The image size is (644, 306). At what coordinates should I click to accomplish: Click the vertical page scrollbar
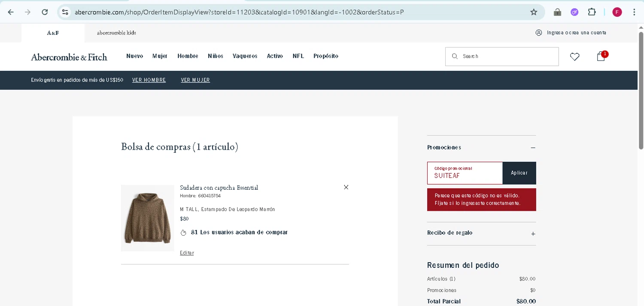pyautogui.click(x=641, y=90)
